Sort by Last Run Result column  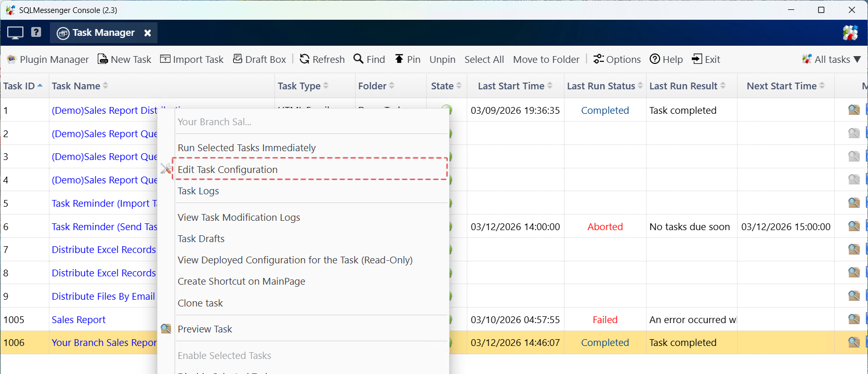coord(687,86)
